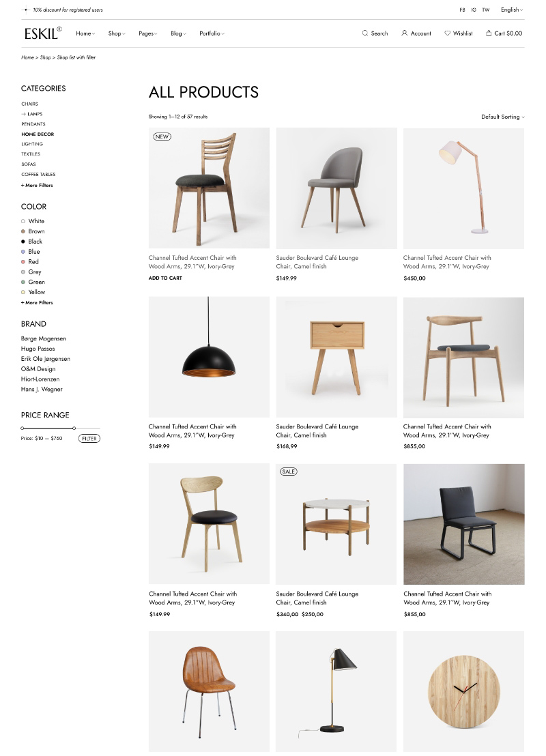Open the Shop menu

tap(117, 33)
